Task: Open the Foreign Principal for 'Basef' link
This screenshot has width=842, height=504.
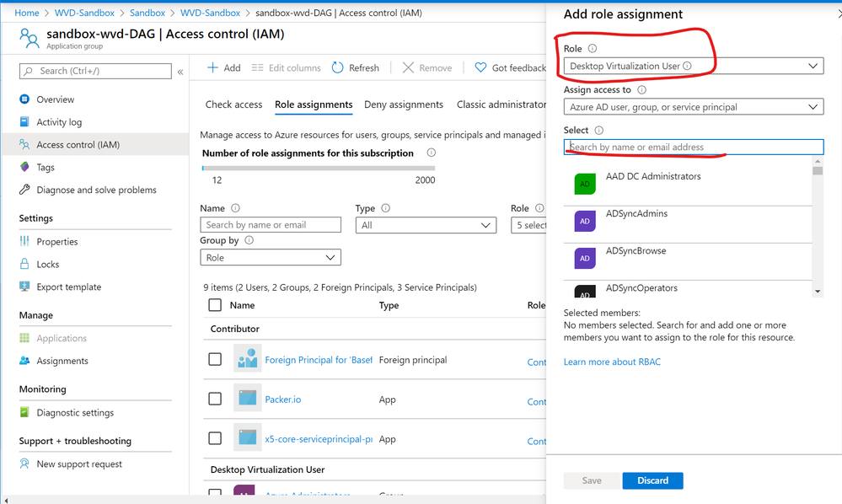Action: pyautogui.click(x=319, y=360)
